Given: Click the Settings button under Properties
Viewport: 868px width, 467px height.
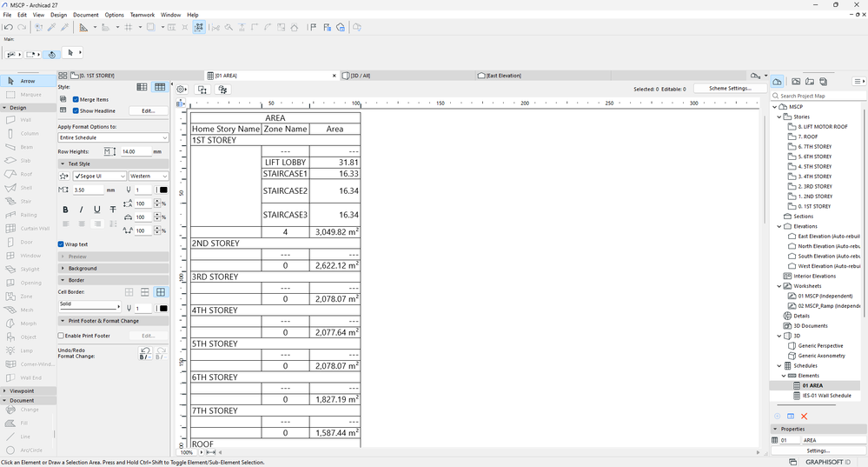Looking at the screenshot, I should coord(818,451).
